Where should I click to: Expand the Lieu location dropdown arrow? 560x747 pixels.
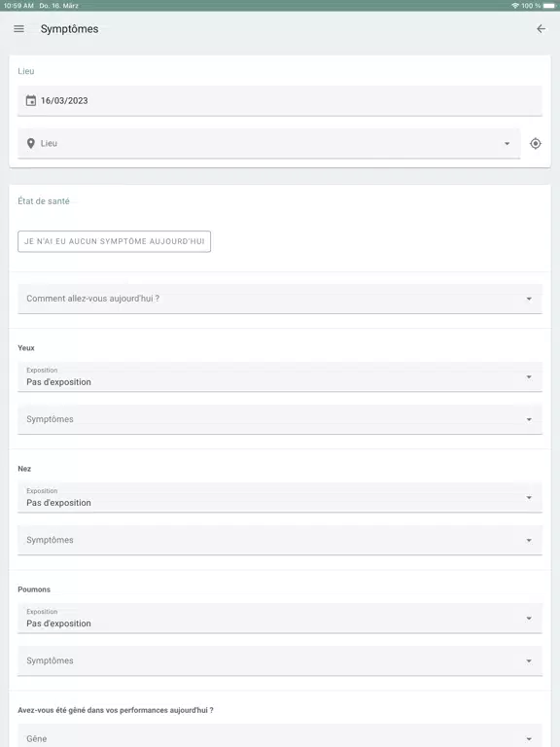507,143
